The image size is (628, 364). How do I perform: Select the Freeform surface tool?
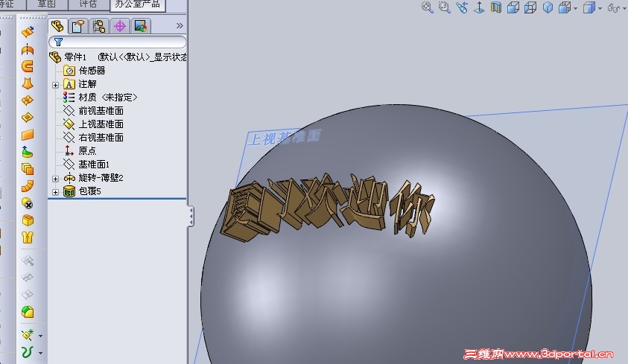tap(28, 152)
